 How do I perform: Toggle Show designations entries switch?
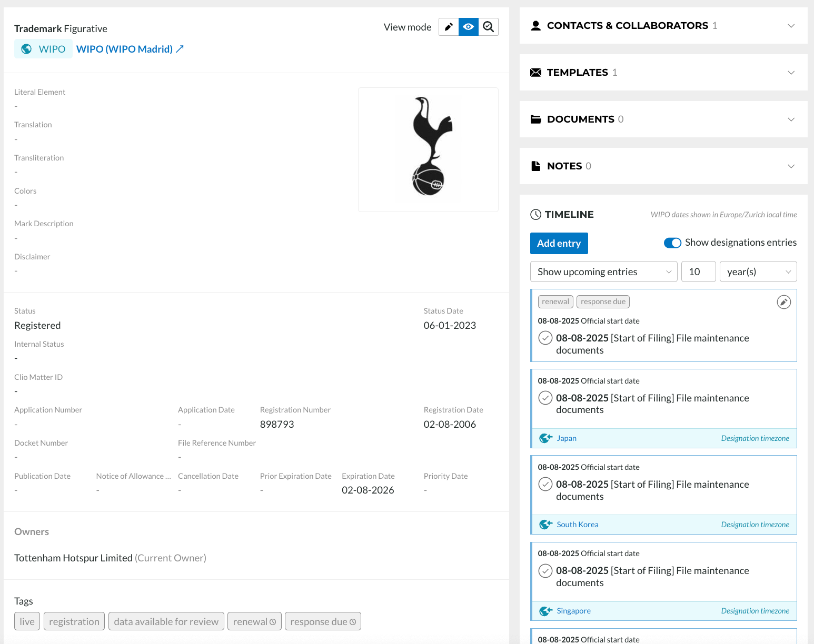(x=672, y=243)
